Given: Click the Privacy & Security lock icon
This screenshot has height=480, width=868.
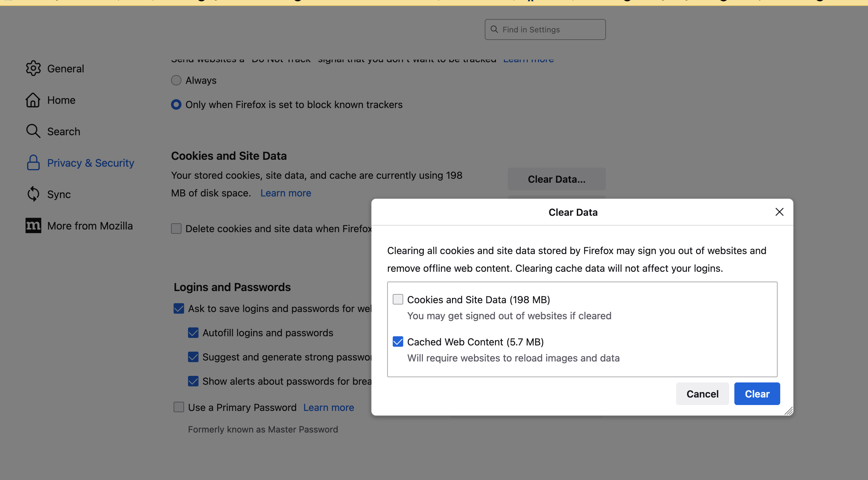Looking at the screenshot, I should [33, 163].
